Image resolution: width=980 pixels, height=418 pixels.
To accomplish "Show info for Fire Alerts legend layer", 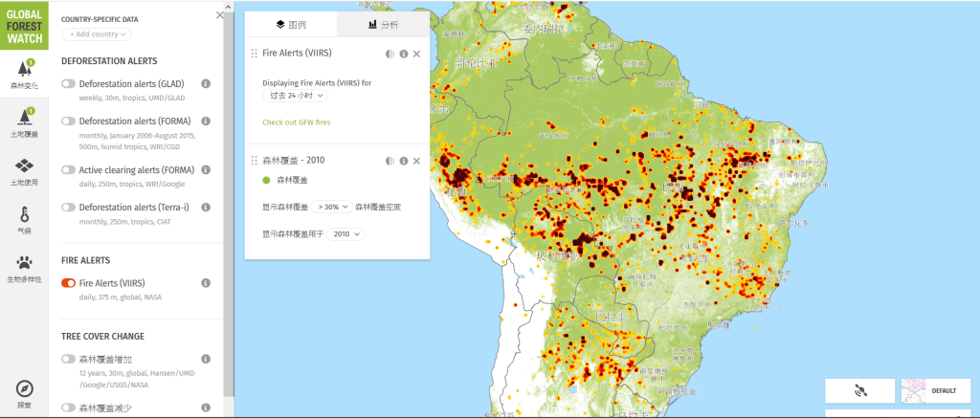I will pyautogui.click(x=403, y=55).
